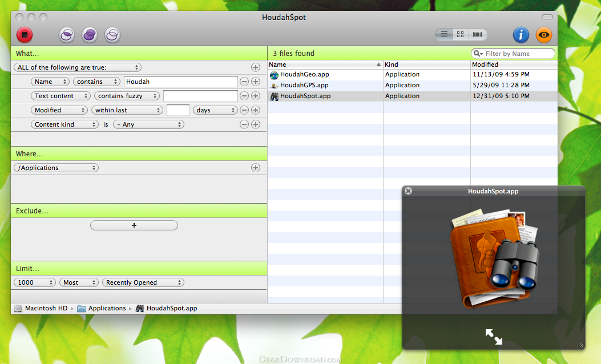Sort results by Name column header
This screenshot has width=601, height=364.
tap(325, 64)
